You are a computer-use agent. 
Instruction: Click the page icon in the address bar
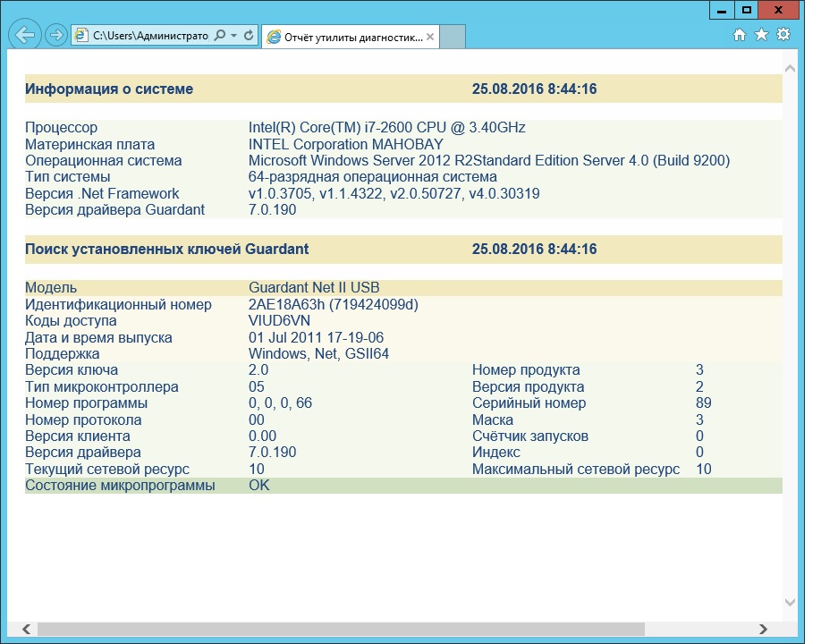[x=81, y=36]
